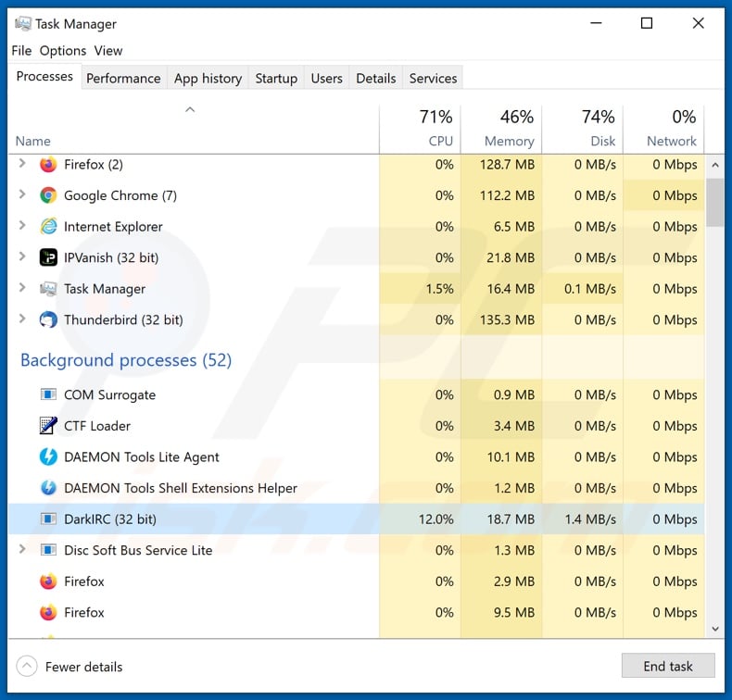Open the Startup tab
This screenshot has height=700, width=732.
tap(276, 78)
